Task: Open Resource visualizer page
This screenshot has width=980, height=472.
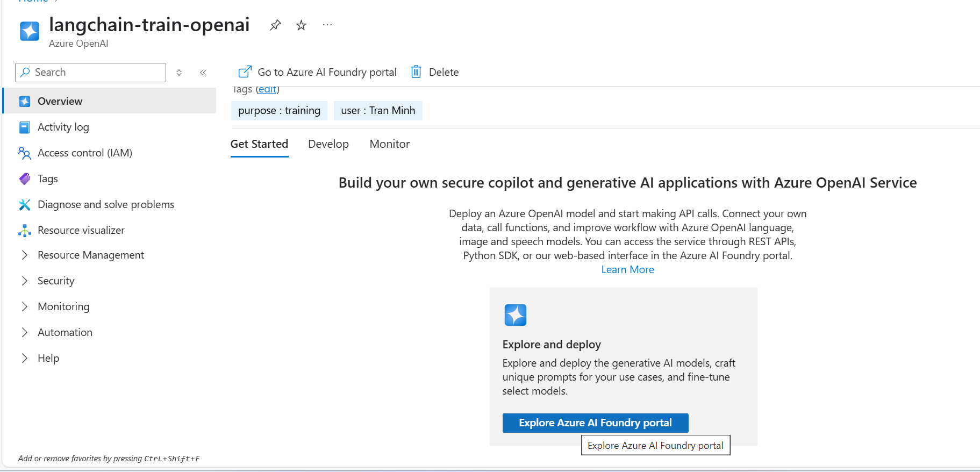Action: [x=81, y=231]
